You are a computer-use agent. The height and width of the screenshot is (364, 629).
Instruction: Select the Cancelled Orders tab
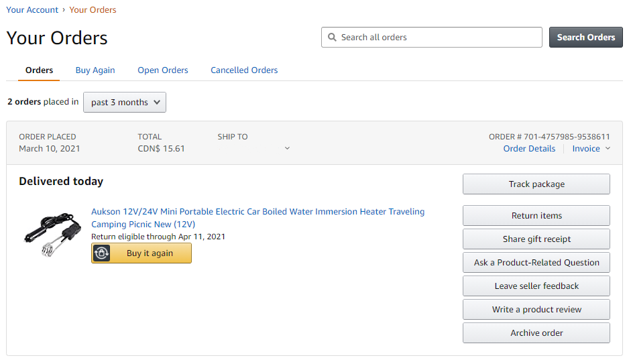[244, 70]
